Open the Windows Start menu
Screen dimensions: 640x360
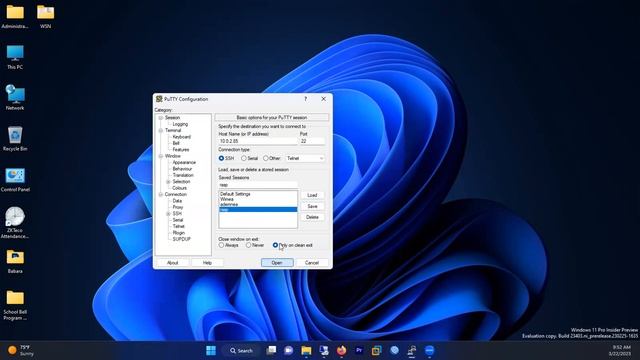tap(211, 350)
